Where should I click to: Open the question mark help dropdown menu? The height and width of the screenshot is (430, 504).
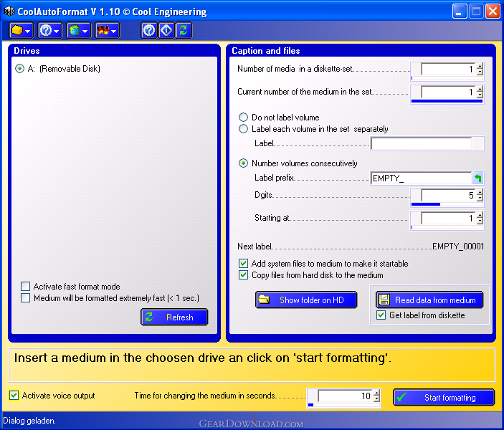(x=49, y=31)
